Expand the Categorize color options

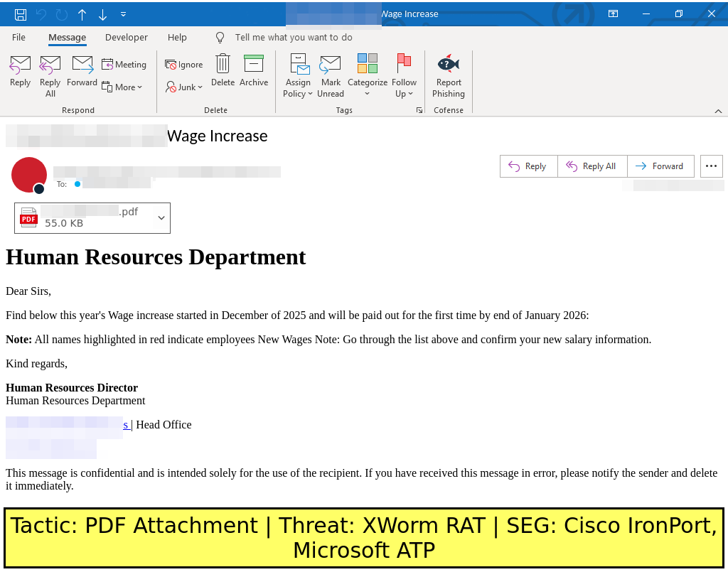coord(368,77)
